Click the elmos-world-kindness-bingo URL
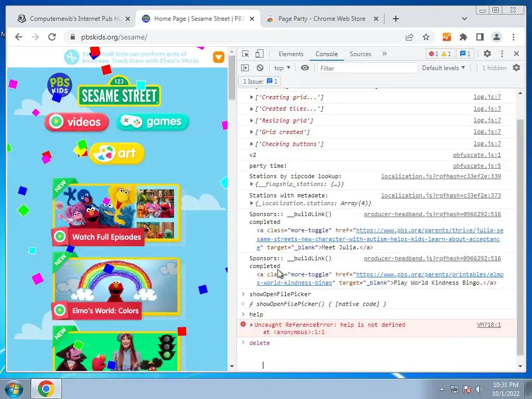 [x=380, y=278]
